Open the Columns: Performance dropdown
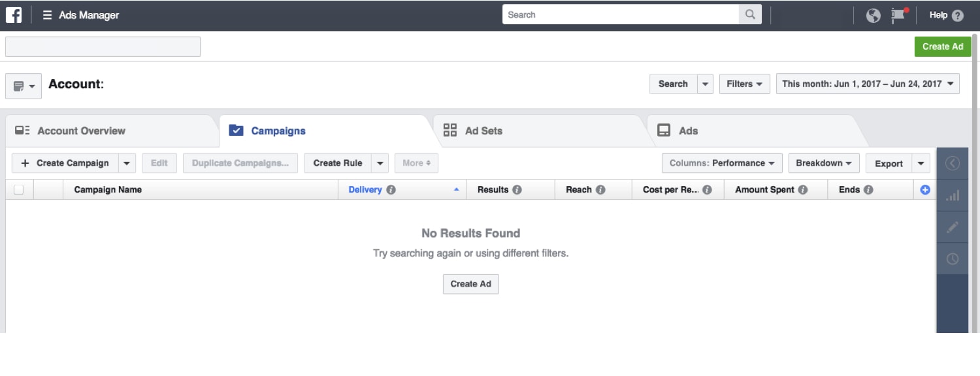Screen dimensions: 980x376 pyautogui.click(x=721, y=163)
